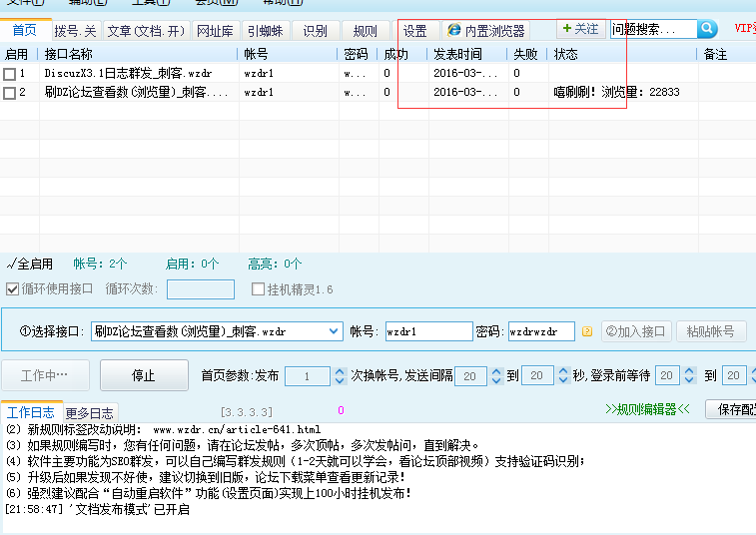
Task: Click the 粘贴帐号 button
Action: point(711,331)
